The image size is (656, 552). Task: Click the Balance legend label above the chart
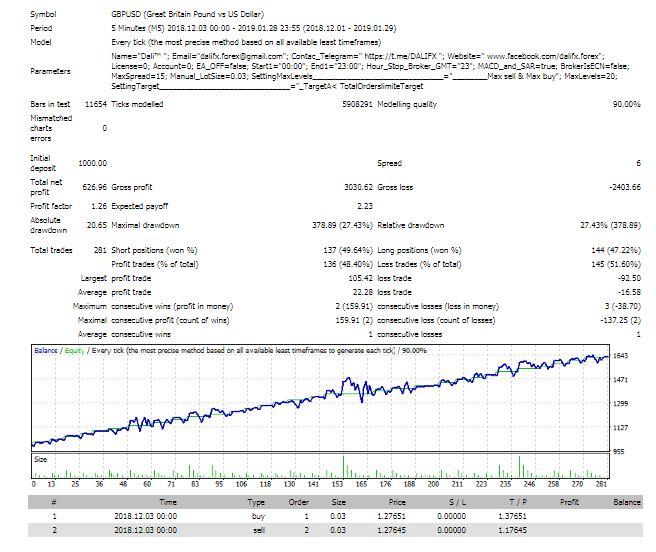tap(46, 350)
